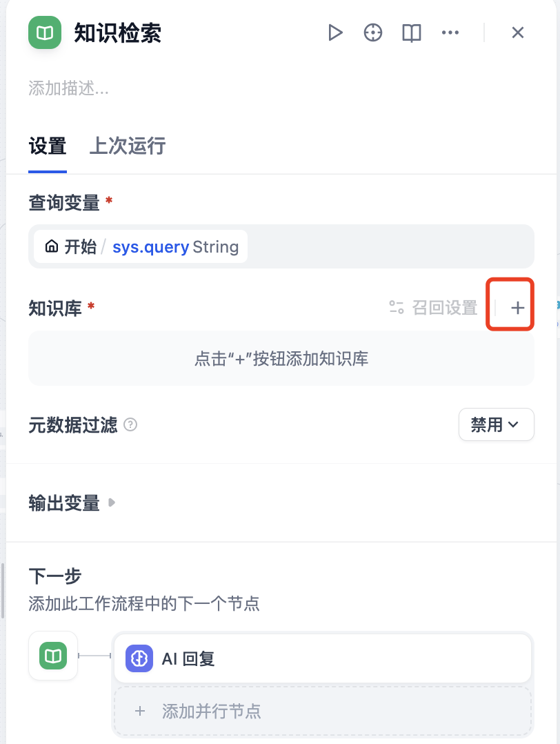Click the 知识检索 title text

(x=118, y=32)
